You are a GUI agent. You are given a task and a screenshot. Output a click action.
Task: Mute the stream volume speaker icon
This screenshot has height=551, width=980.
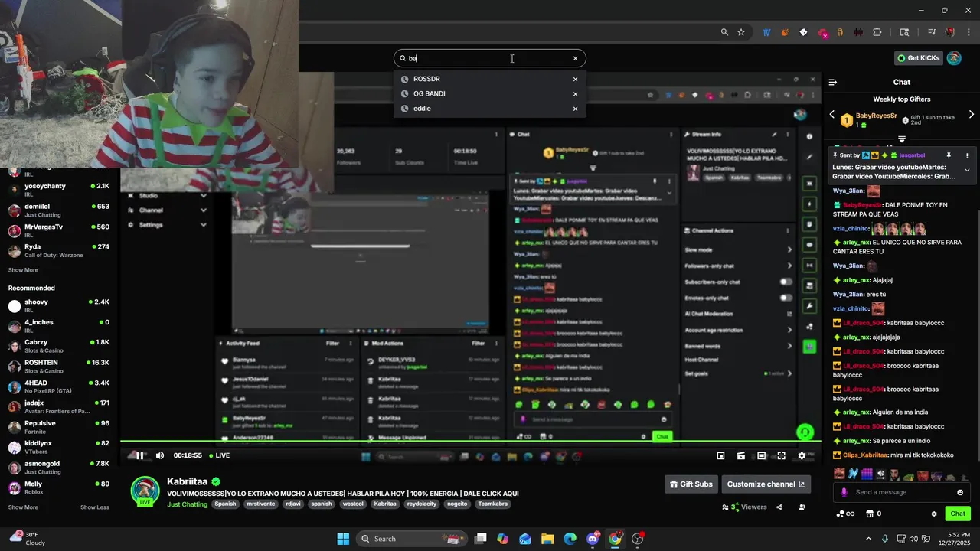tap(160, 455)
